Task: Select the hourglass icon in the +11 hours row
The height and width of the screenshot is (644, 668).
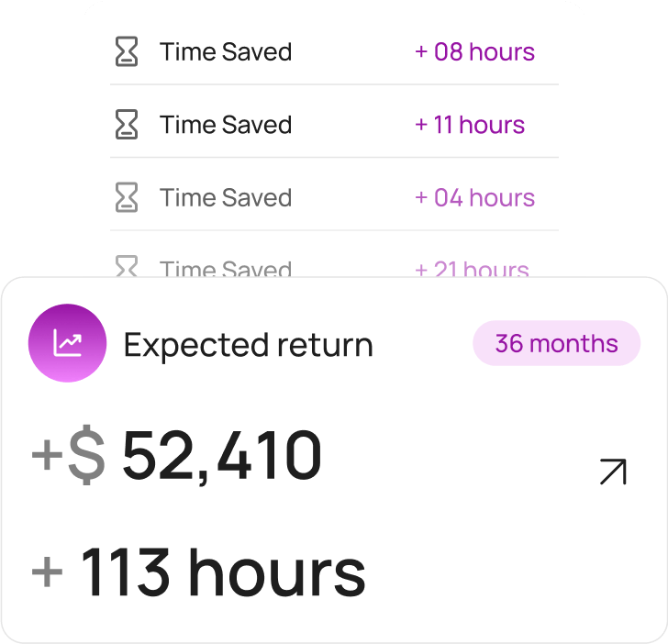Action: pos(127,125)
